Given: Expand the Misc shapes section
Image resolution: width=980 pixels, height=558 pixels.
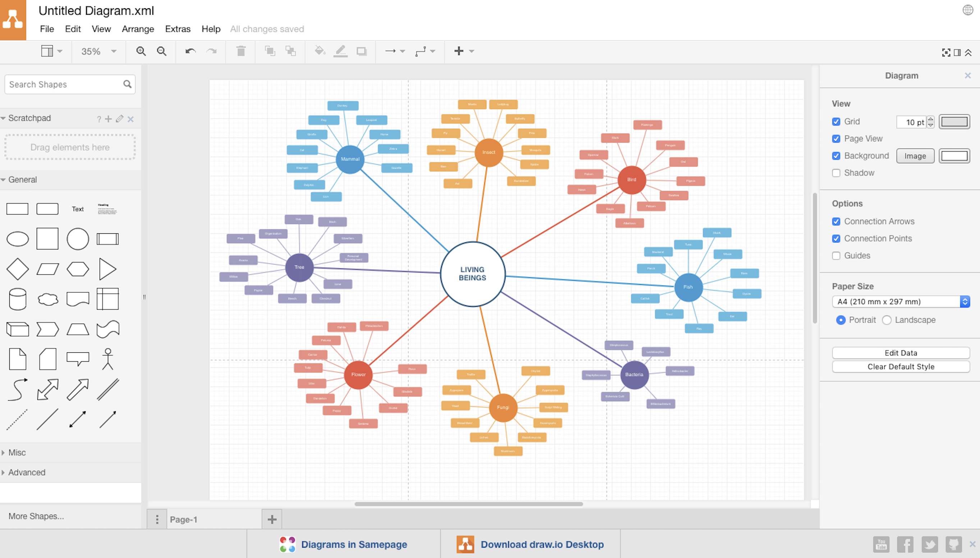Looking at the screenshot, I should [17, 453].
